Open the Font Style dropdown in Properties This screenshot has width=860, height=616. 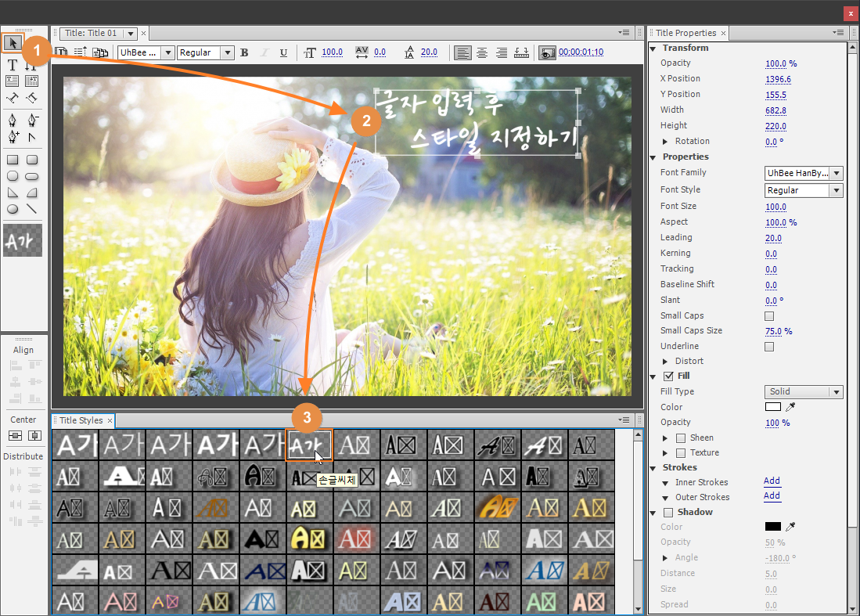(804, 190)
